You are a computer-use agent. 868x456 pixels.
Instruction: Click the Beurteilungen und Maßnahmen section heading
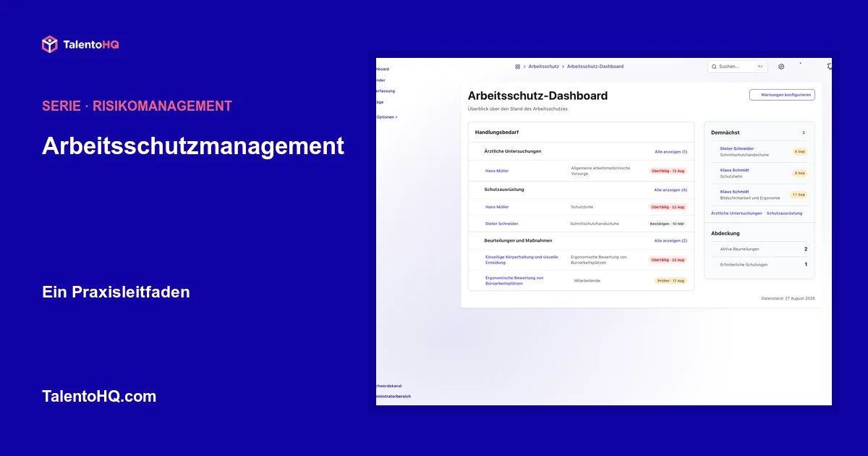click(519, 240)
